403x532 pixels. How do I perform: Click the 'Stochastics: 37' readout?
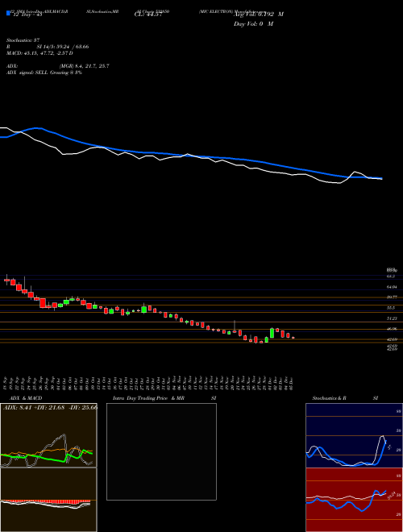[x=23, y=40]
